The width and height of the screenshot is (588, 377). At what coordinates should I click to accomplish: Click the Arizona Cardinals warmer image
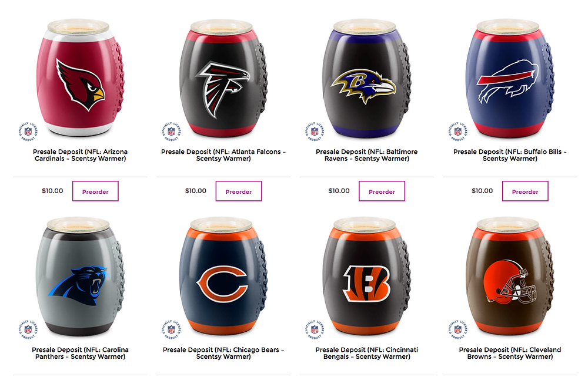click(x=80, y=79)
